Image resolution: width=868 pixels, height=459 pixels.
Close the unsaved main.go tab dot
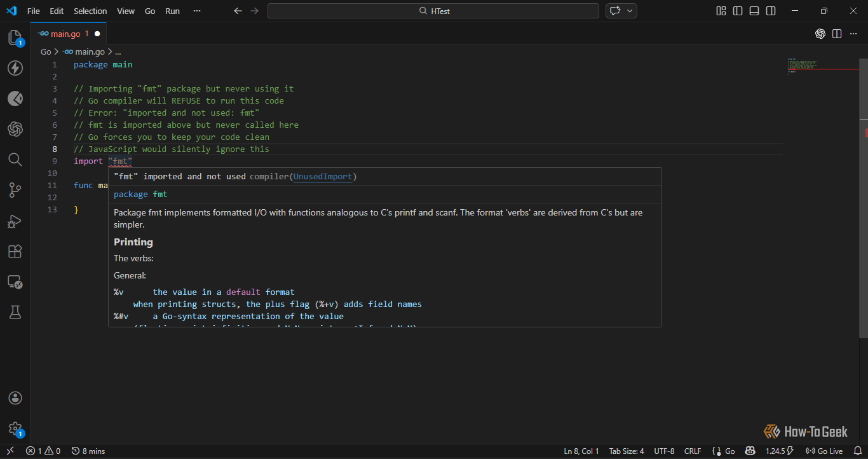pyautogui.click(x=97, y=34)
